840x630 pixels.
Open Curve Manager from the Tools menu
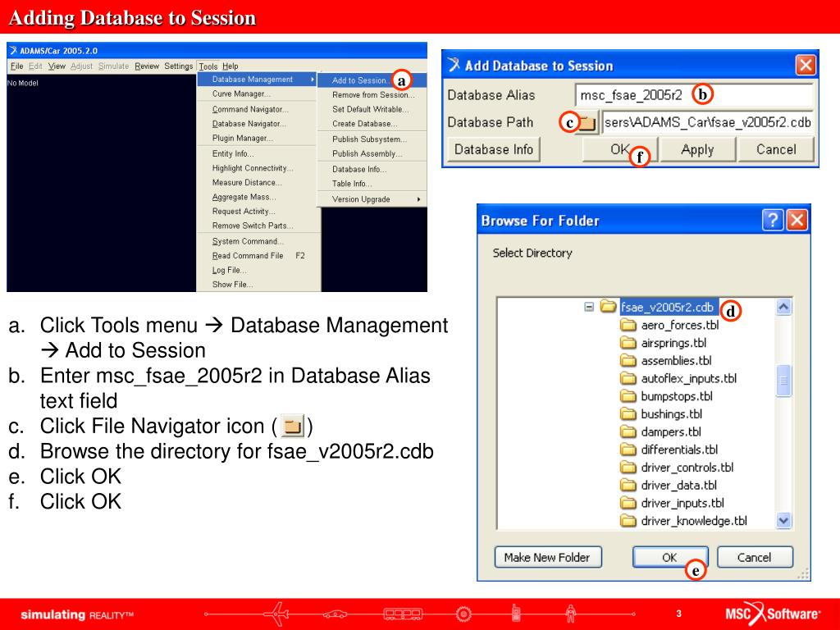(x=258, y=94)
